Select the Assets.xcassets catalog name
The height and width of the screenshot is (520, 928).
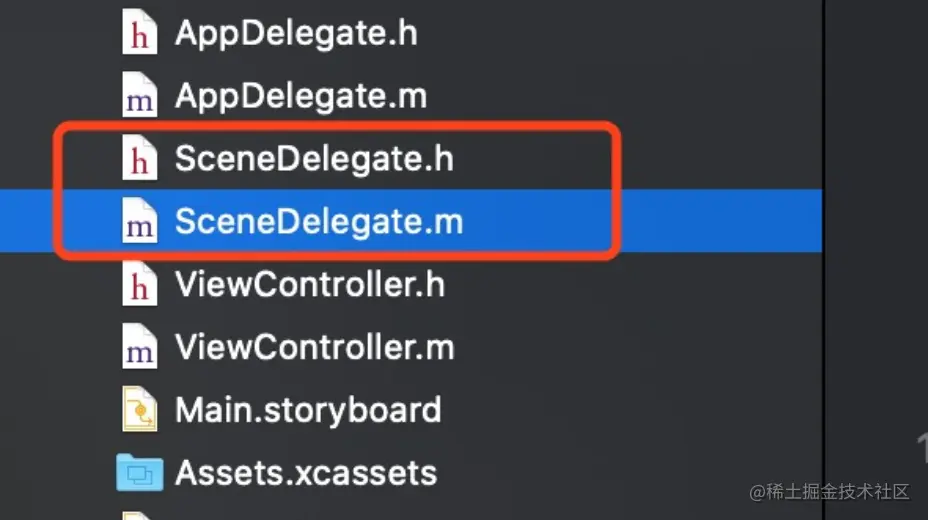pos(306,472)
